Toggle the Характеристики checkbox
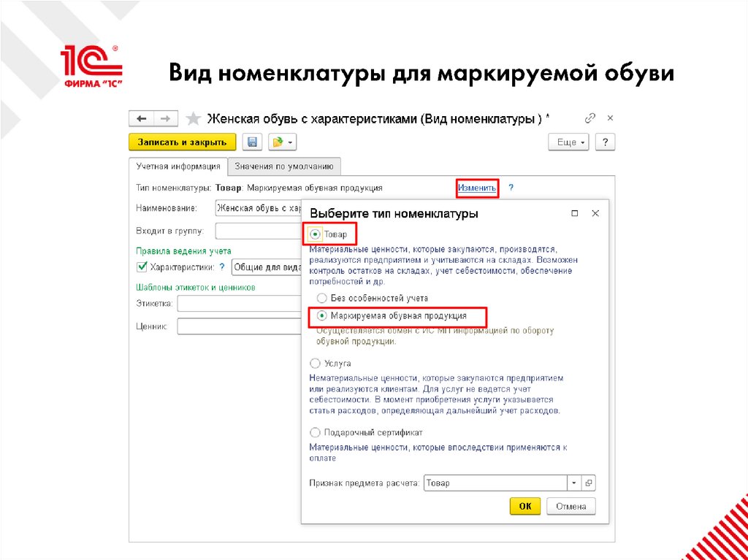Screen dimensions: 748x560 pyautogui.click(x=142, y=267)
